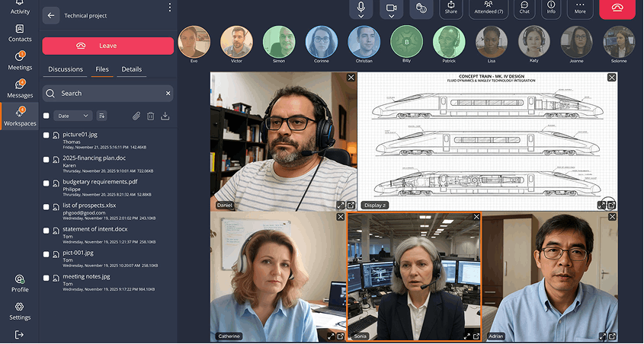Show the meeting Info
This screenshot has width=644, height=344.
pos(551,8)
